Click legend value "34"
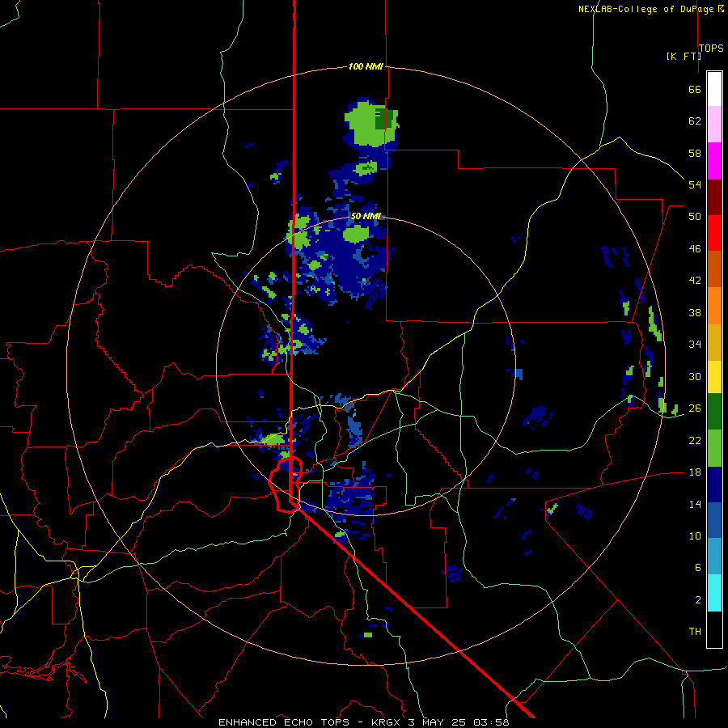Viewport: 728px width, 728px height. pos(695,345)
